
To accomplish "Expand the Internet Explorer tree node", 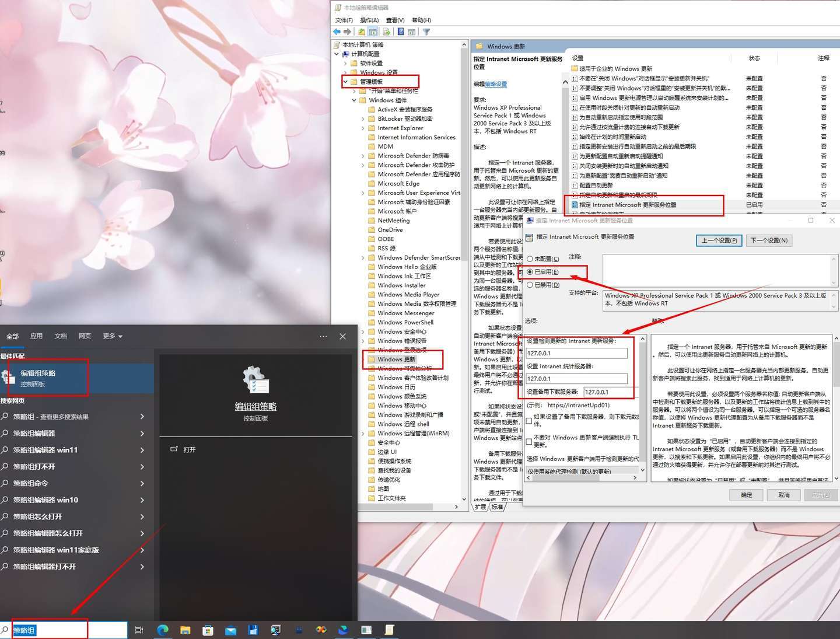I will [x=363, y=128].
